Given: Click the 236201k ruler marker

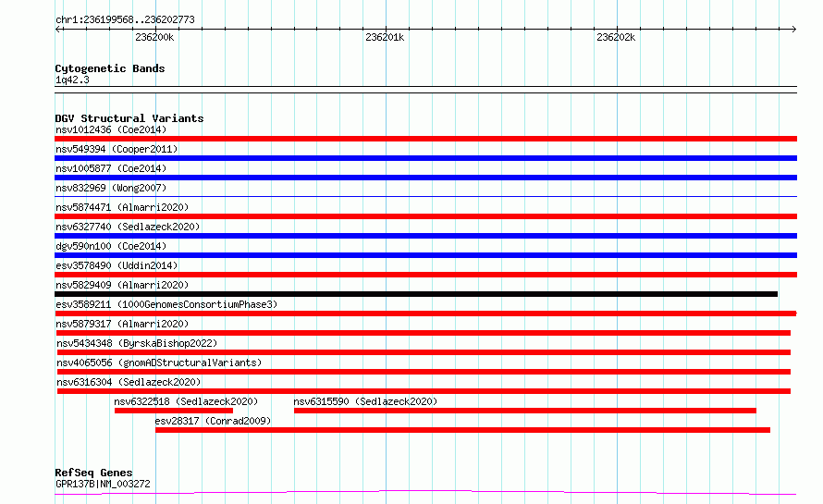Looking at the screenshot, I should (385, 37).
